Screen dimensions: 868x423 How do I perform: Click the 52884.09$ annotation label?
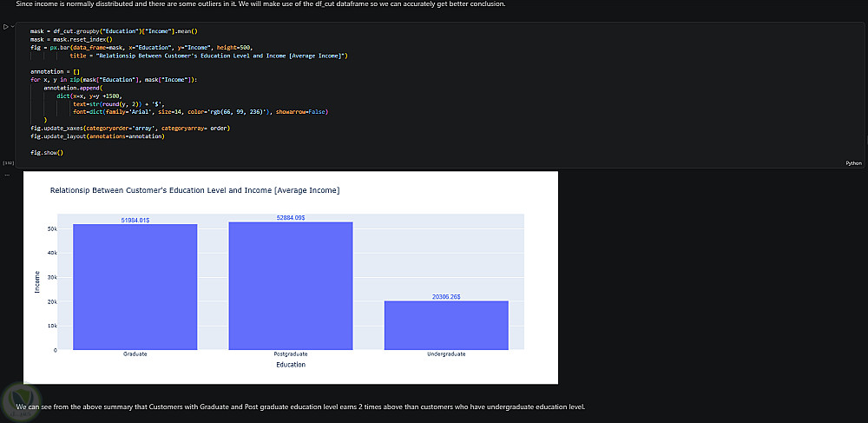coord(291,218)
